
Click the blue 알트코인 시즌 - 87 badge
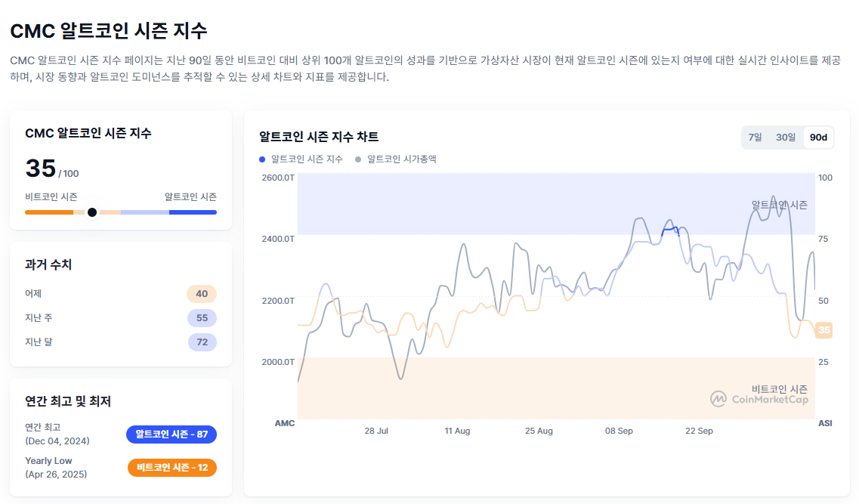pyautogui.click(x=171, y=434)
